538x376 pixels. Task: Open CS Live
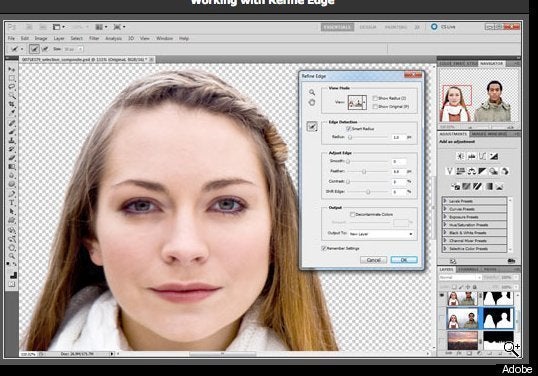tap(443, 27)
